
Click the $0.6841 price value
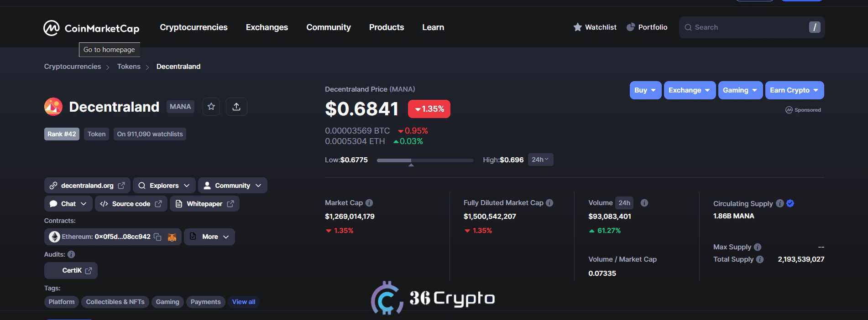[x=362, y=109]
